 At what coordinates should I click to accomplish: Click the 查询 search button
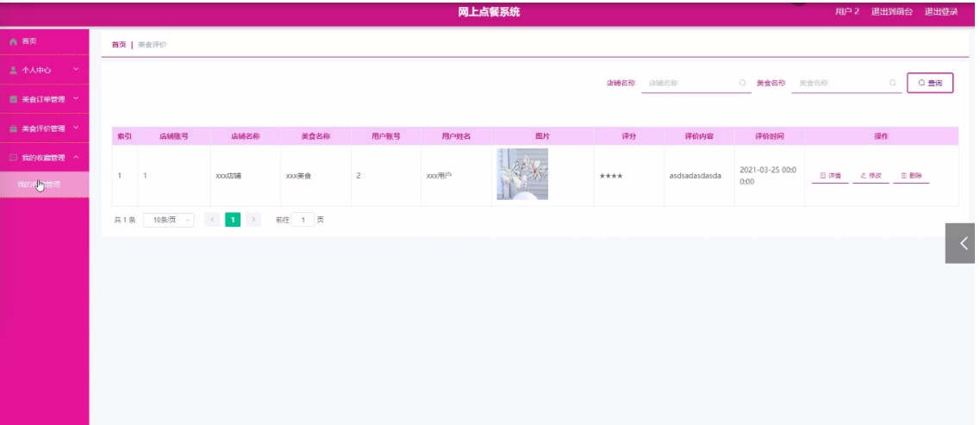tap(930, 83)
